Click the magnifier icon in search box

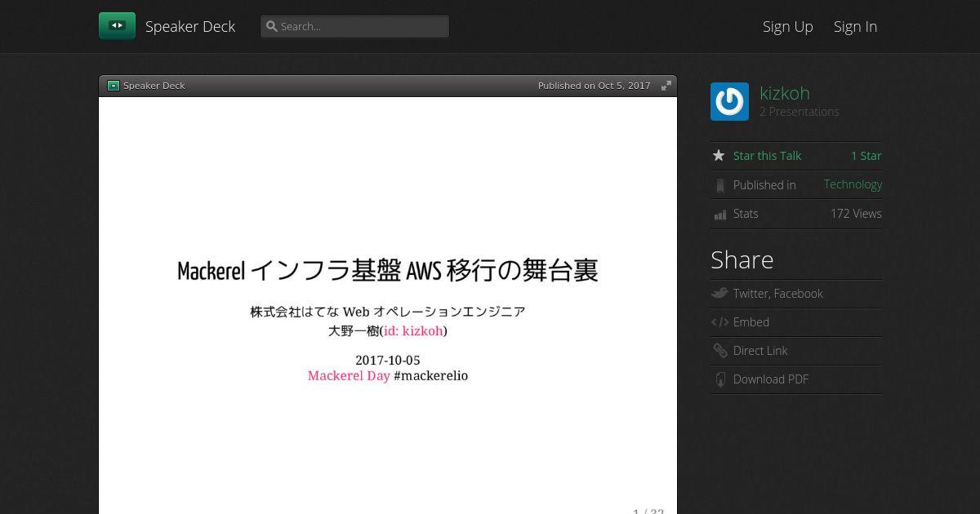click(x=272, y=26)
